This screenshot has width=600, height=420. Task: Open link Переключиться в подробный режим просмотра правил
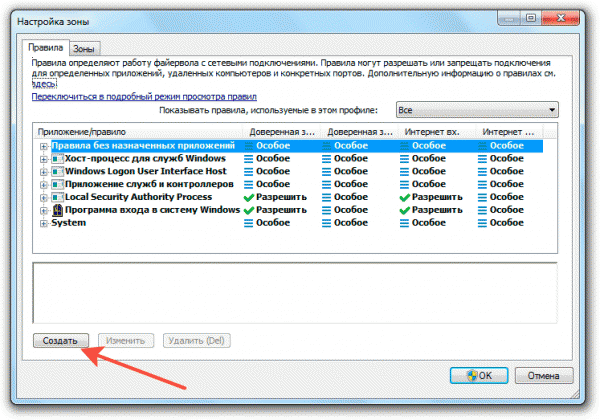pos(144,97)
